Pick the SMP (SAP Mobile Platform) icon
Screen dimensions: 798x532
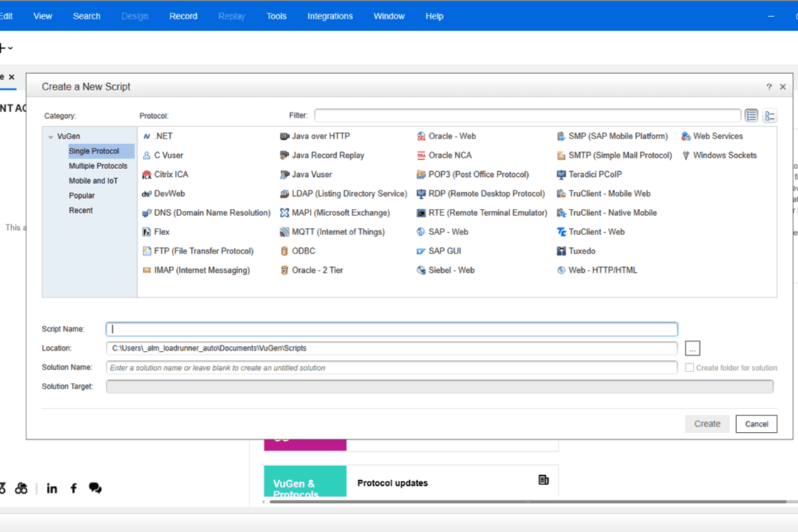(561, 136)
